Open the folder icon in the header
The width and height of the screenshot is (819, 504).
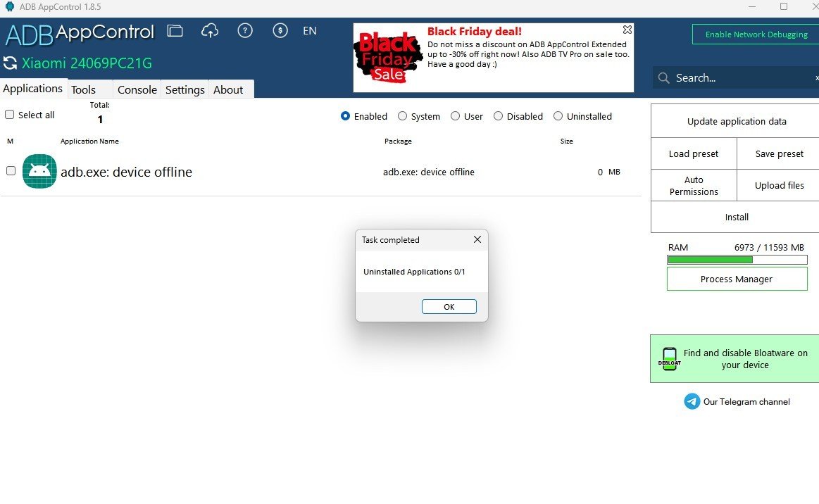pos(175,31)
